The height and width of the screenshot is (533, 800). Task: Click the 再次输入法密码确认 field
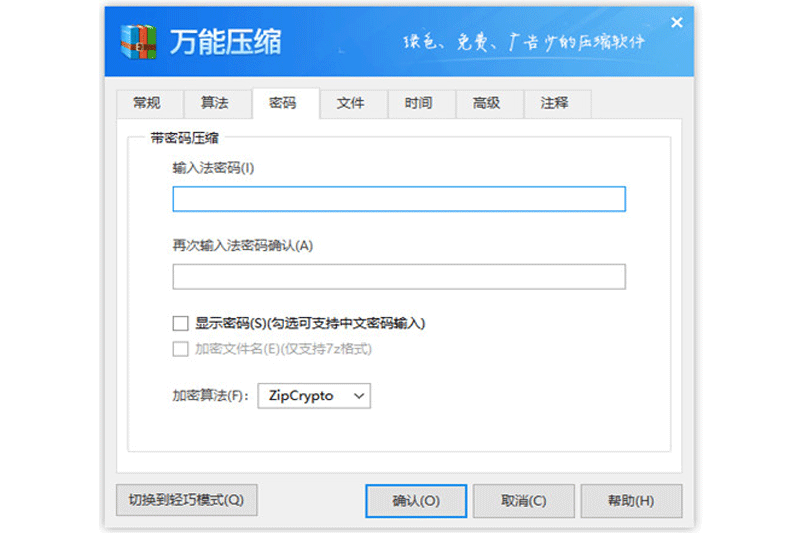pos(398,277)
